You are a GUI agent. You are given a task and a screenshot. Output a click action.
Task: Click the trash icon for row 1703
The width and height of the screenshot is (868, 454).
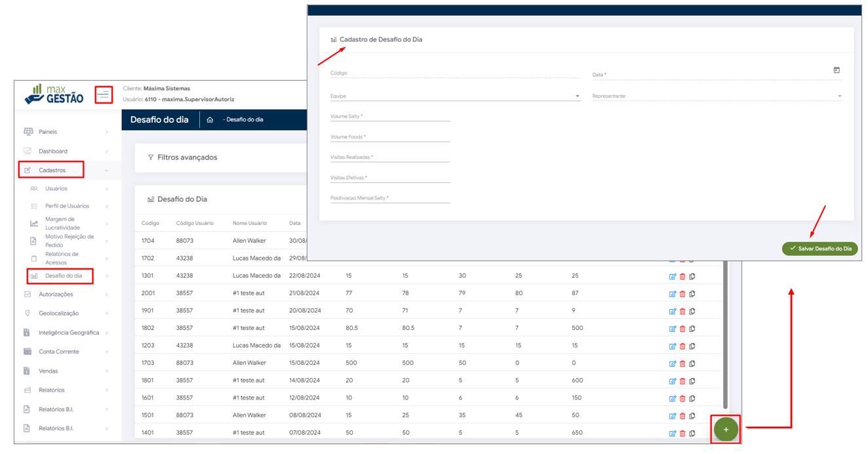(682, 363)
